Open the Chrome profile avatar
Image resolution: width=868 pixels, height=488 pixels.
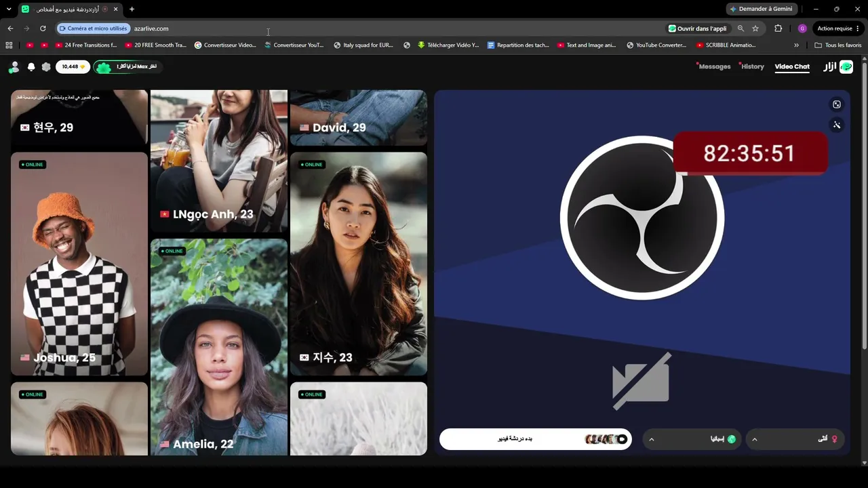(802, 28)
